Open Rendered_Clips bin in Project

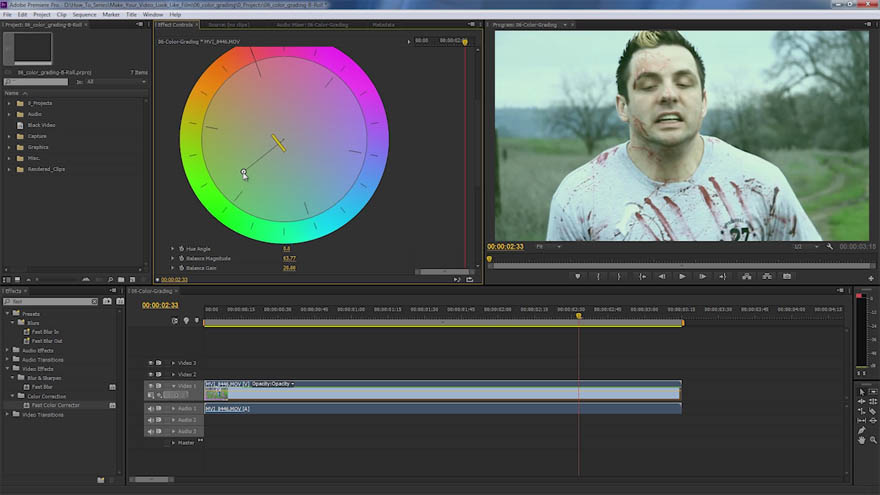46,169
